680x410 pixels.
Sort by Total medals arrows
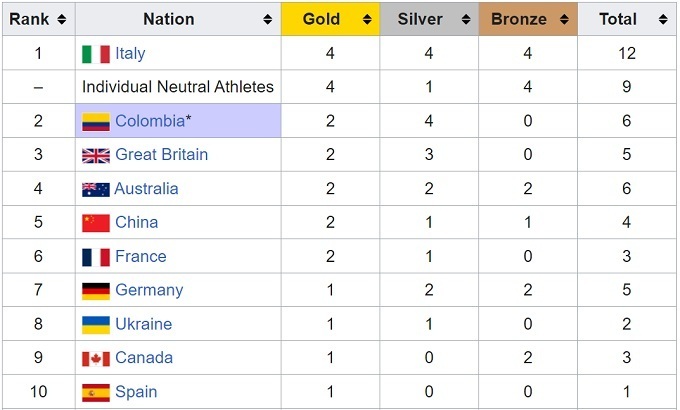pos(662,19)
